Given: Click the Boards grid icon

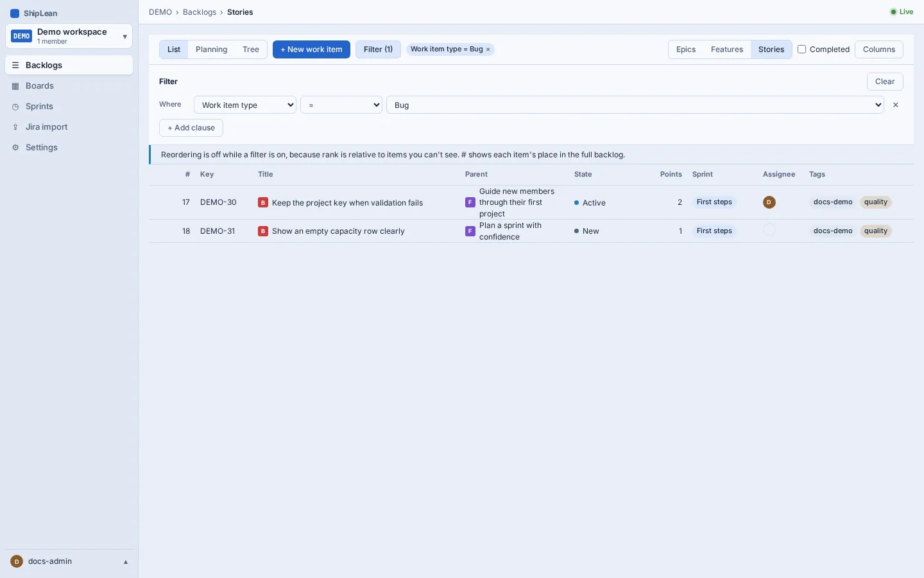Looking at the screenshot, I should pos(15,85).
